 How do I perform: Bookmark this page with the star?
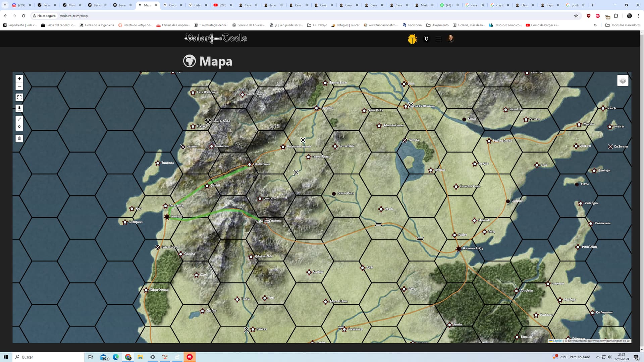tap(576, 16)
